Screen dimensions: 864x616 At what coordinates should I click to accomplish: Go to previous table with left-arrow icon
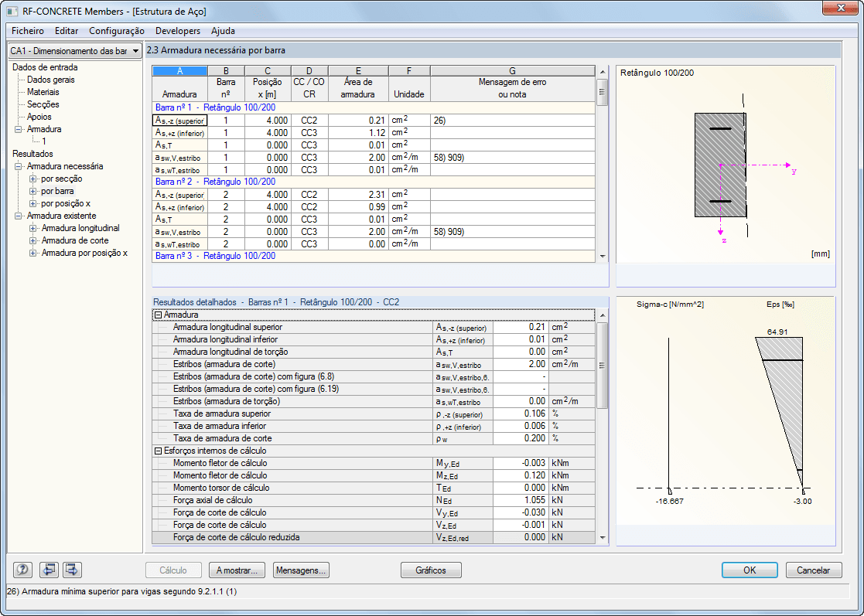50,570
